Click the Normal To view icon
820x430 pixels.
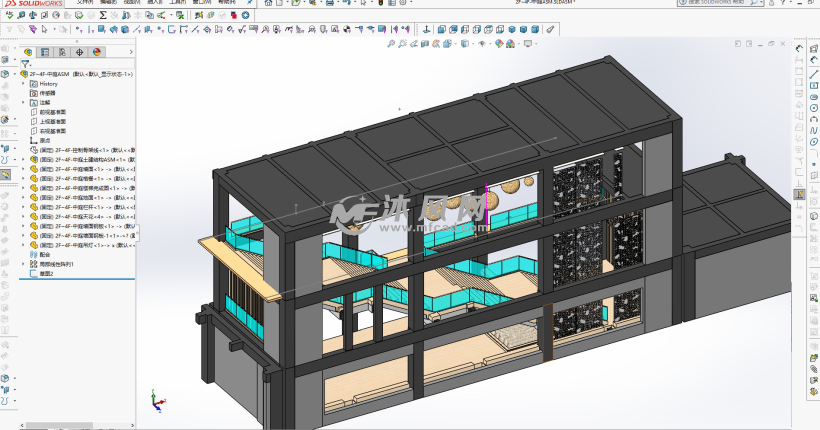[427, 29]
